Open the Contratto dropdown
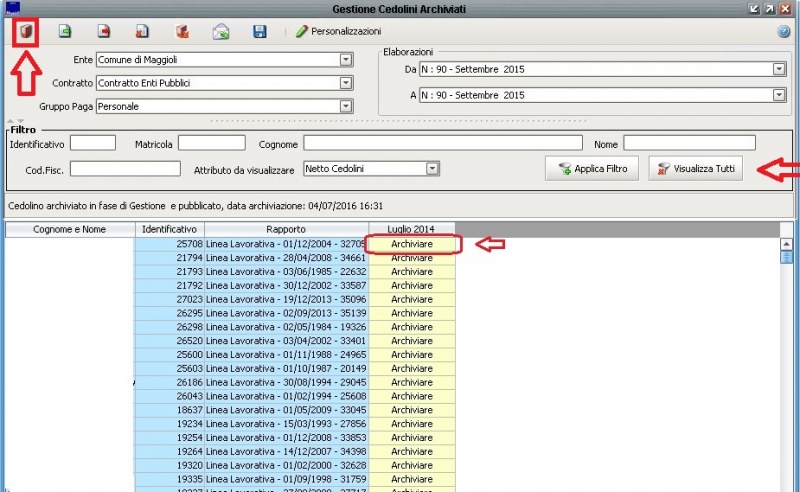The image size is (800, 492). pyautogui.click(x=346, y=83)
